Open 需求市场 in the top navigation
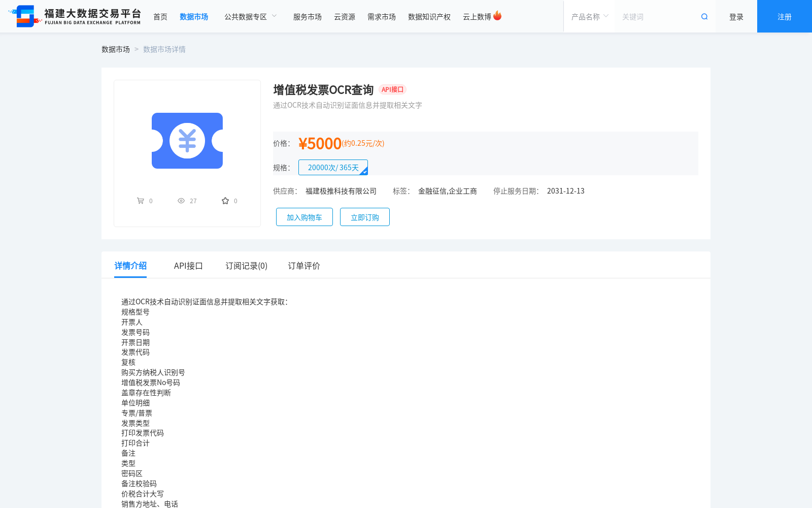Viewport: 812px width, 508px height. click(x=382, y=17)
